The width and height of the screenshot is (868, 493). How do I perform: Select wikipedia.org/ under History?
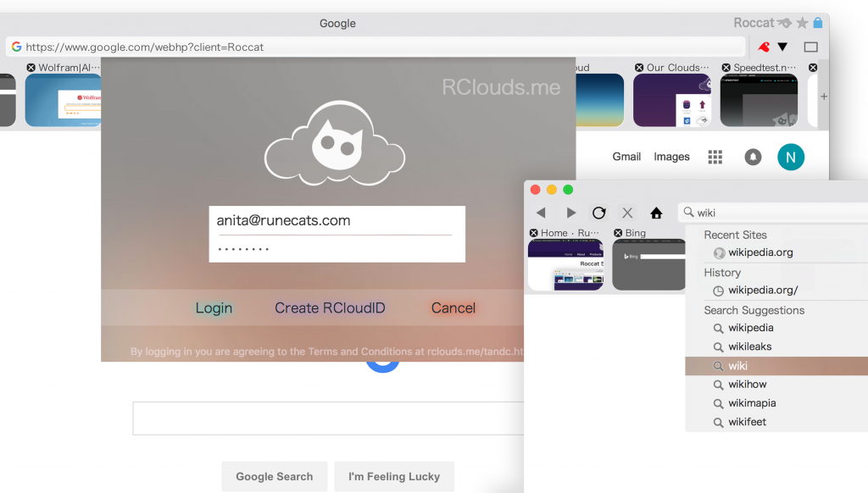click(x=763, y=290)
